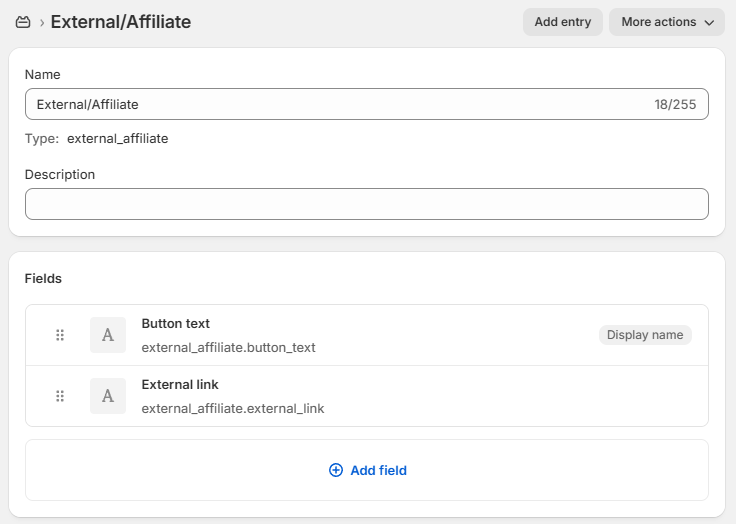Viewport: 736px width, 524px height.
Task: Click the 18/255 character counter
Action: point(675,104)
